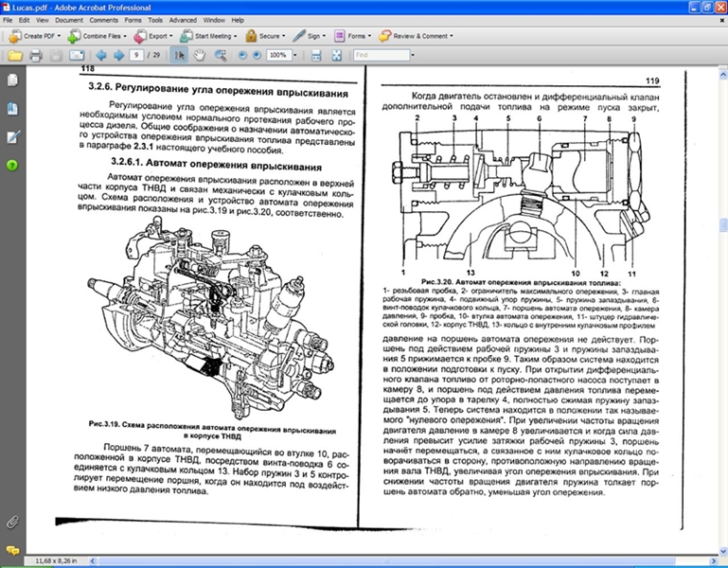Screen dimensions: 728x568
Task: Open the Document menu
Action: [69, 19]
